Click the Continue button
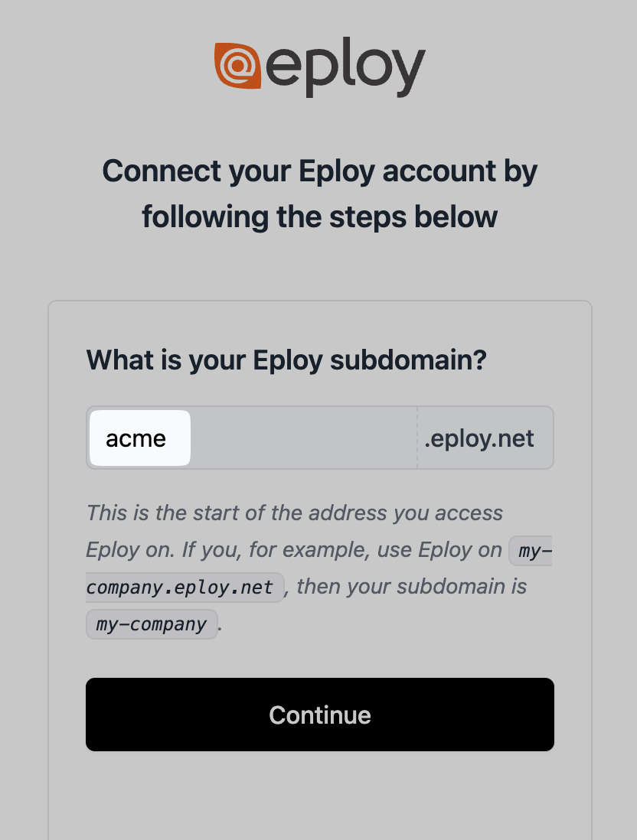637x840 pixels. pyautogui.click(x=319, y=714)
